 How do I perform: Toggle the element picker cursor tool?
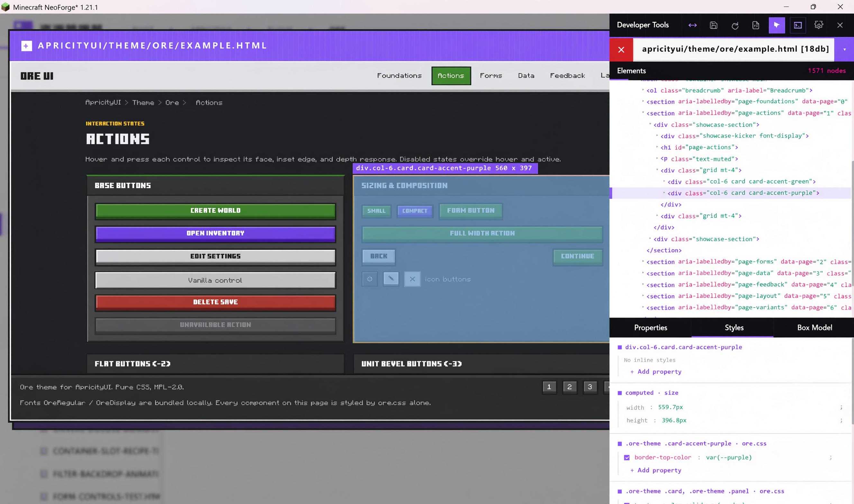[x=777, y=25]
